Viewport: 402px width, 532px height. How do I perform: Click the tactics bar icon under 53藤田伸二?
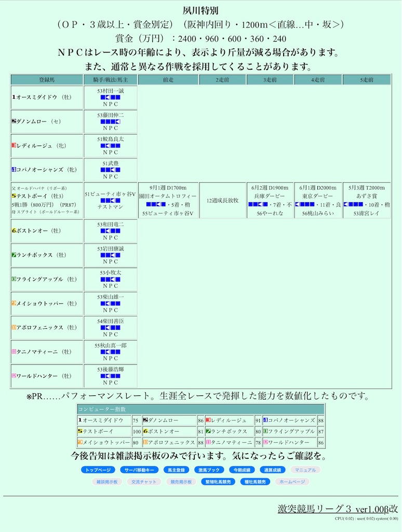point(110,122)
